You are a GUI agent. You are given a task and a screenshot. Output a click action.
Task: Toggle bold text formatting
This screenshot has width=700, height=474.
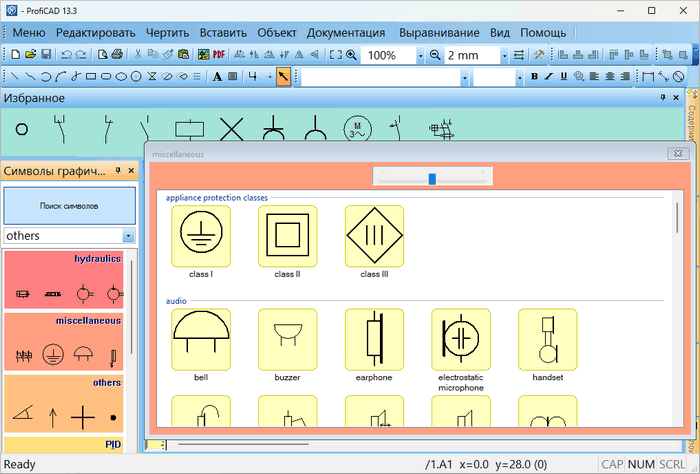coord(534,76)
